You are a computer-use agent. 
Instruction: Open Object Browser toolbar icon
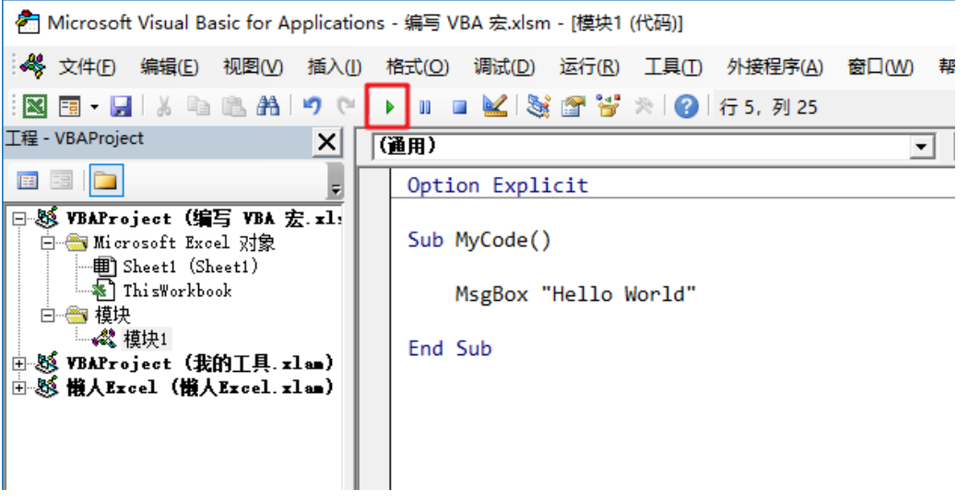point(608,107)
